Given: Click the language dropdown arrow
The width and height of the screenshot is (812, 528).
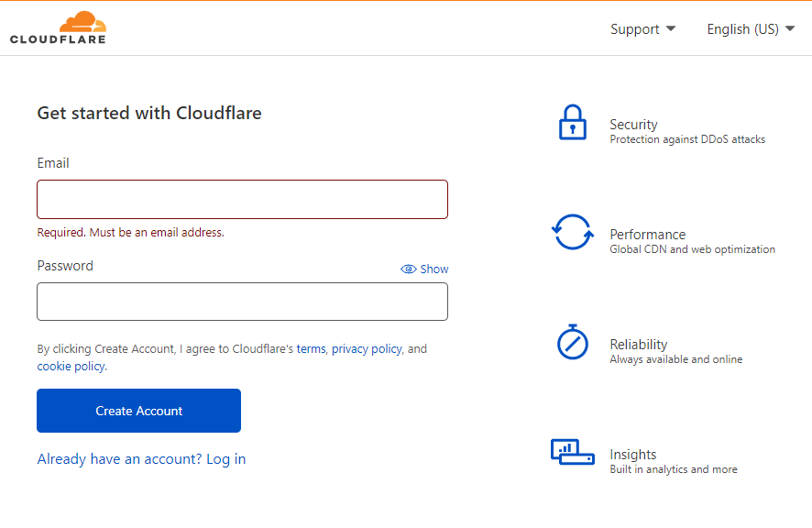Looking at the screenshot, I should (790, 28).
